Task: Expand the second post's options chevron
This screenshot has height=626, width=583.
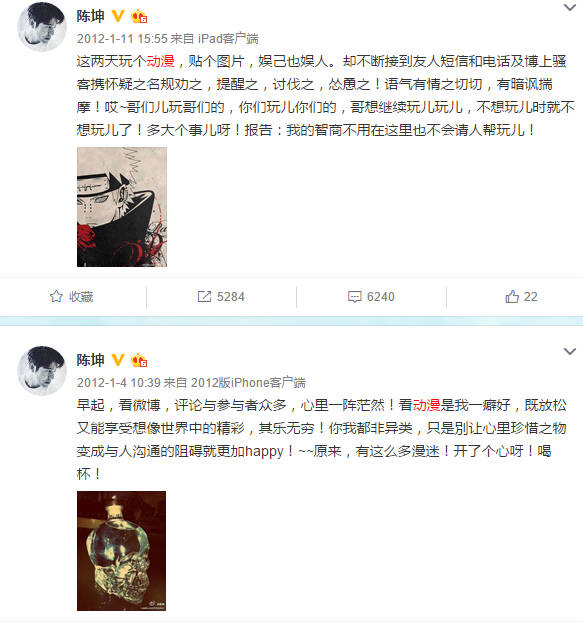Action: pos(569,351)
